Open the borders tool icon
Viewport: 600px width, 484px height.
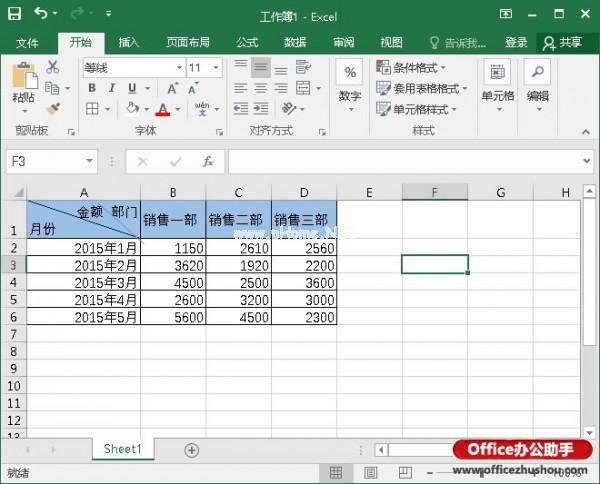pos(92,109)
